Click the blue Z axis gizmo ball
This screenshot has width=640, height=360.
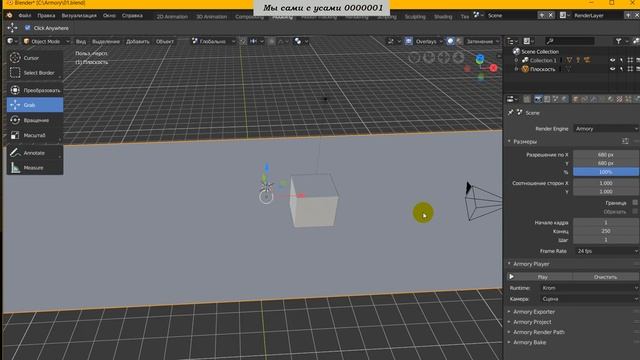click(x=480, y=59)
